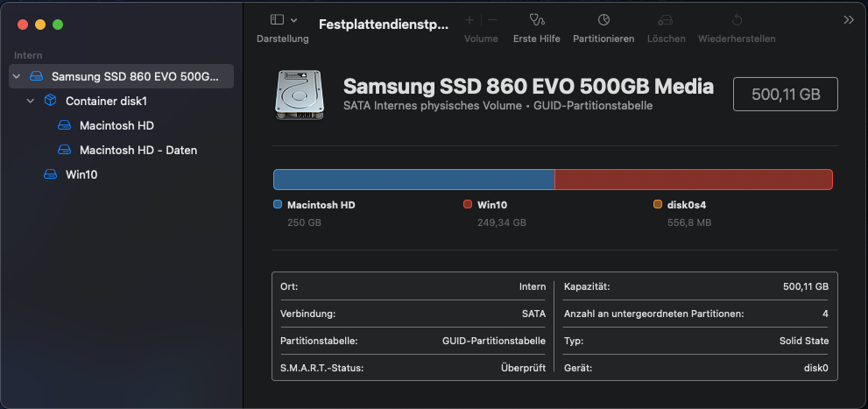The width and height of the screenshot is (868, 409).
Task: Click the disk0 device value
Action: point(816,368)
